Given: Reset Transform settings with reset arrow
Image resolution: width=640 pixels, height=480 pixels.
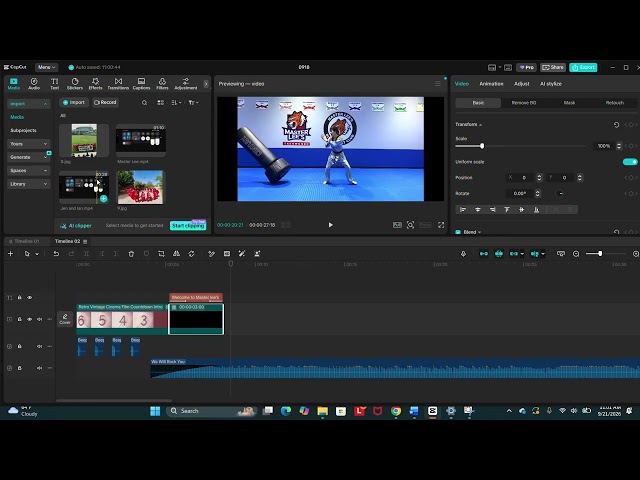Looking at the screenshot, I should [x=616, y=125].
